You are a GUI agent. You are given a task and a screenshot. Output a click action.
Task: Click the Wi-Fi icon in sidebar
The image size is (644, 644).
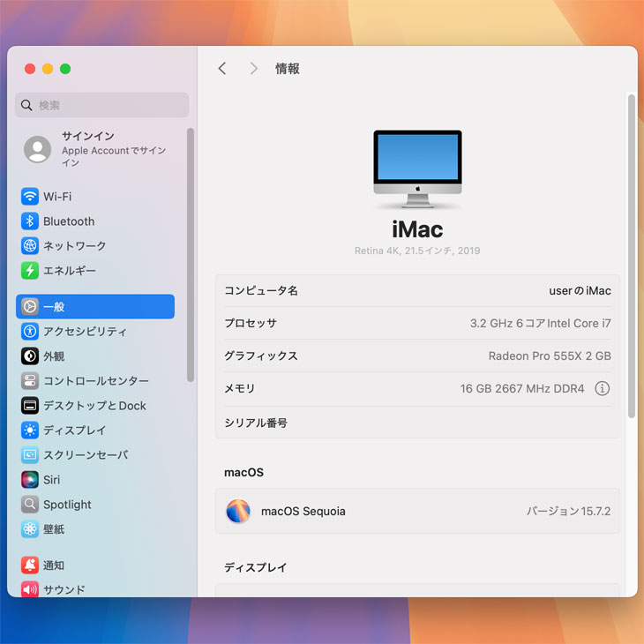(x=30, y=197)
